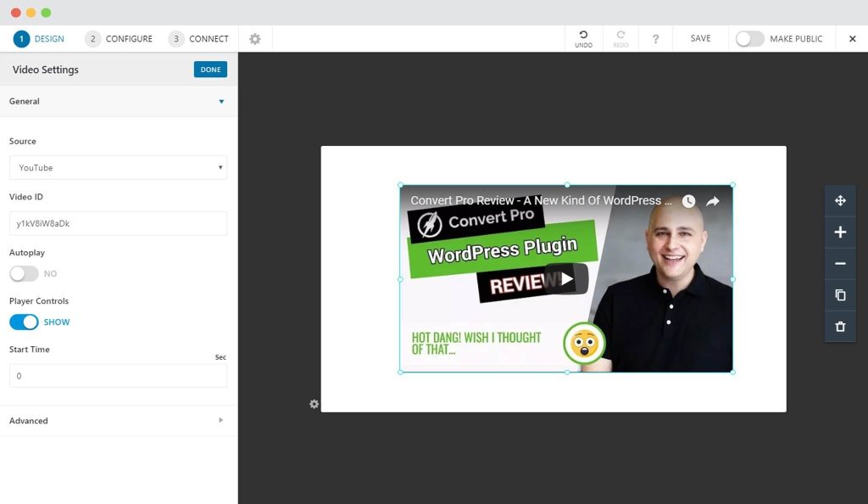Delete the video element with trash icon
The image size is (868, 504).
tap(840, 327)
